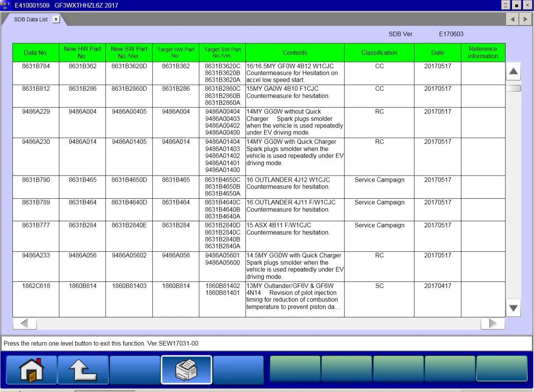This screenshot has height=392, width=534.
Task: Click the printer icon button
Action: click(x=187, y=370)
